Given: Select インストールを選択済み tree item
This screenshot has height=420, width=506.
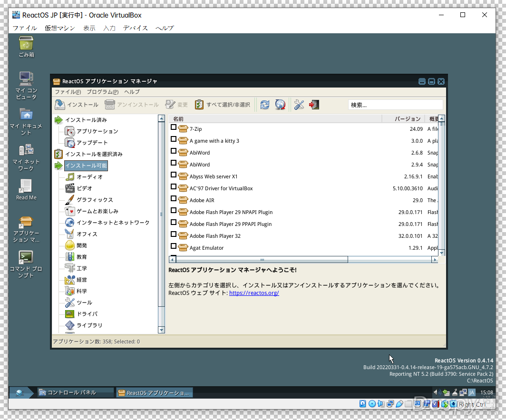Looking at the screenshot, I should (x=94, y=154).
